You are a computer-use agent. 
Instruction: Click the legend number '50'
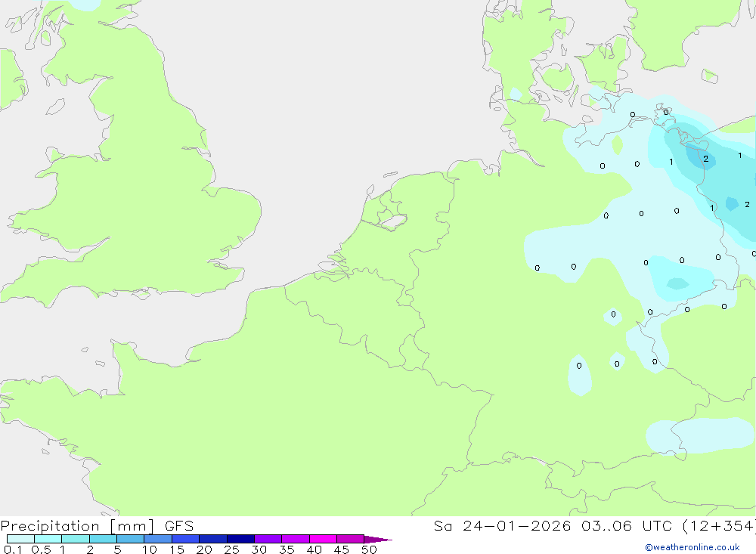[x=369, y=549]
